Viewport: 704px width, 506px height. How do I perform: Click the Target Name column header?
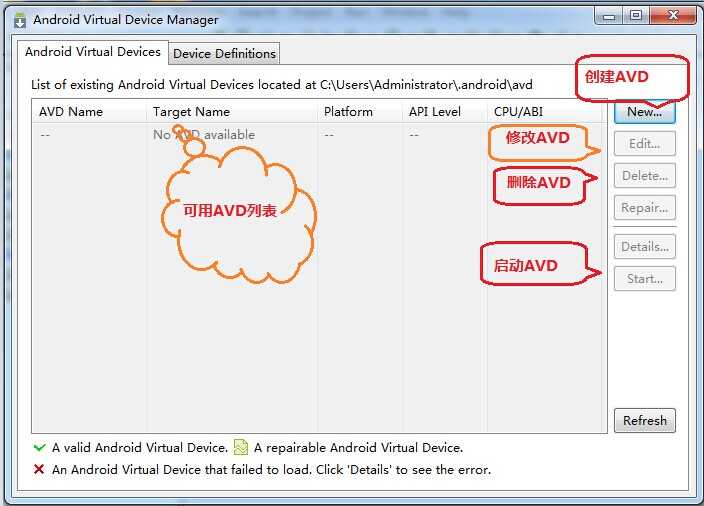232,111
